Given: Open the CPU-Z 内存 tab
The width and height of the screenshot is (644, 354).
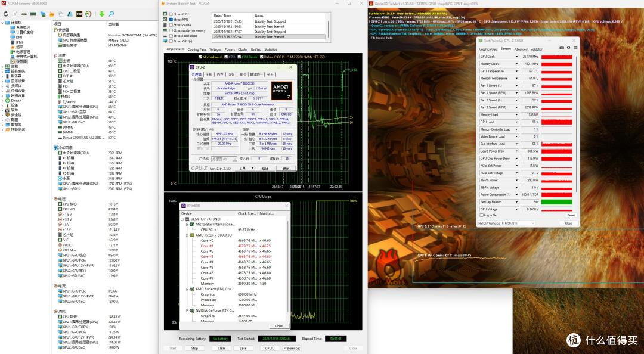Looking at the screenshot, I should pyautogui.click(x=220, y=74).
